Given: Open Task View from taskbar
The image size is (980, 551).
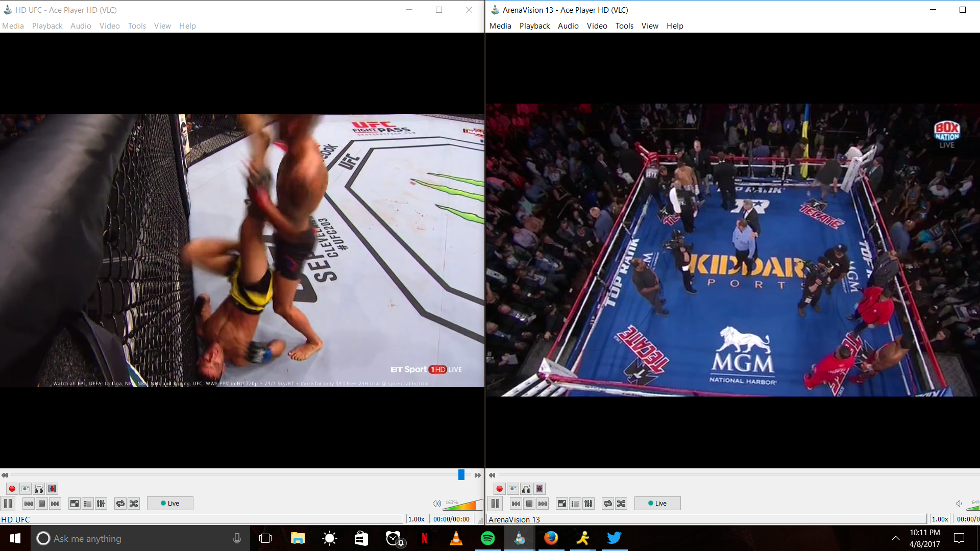Looking at the screenshot, I should point(265,538).
